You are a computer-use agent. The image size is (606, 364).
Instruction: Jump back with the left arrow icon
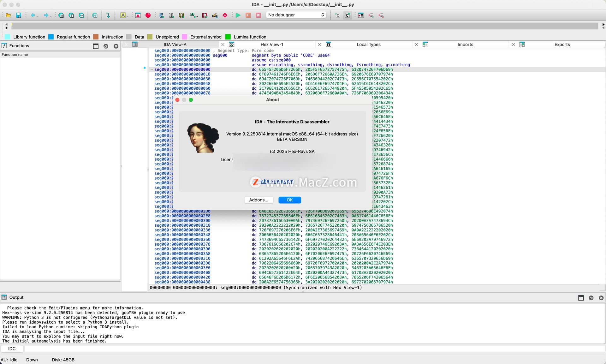pos(33,15)
